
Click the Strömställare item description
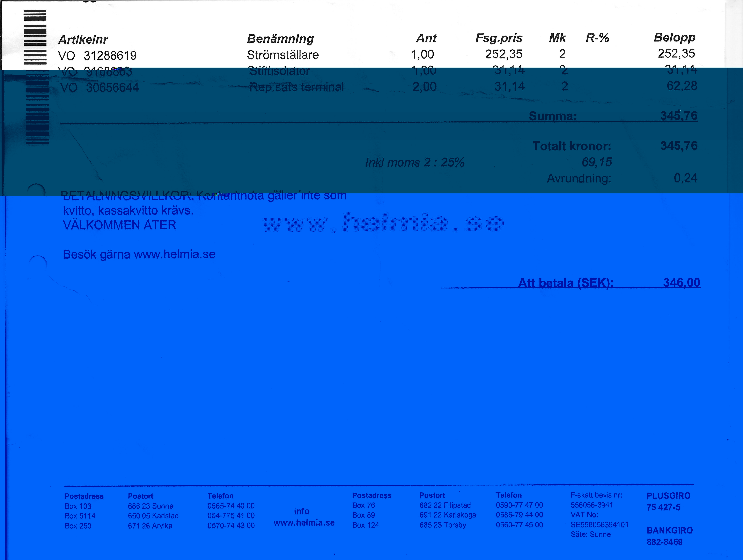click(282, 55)
